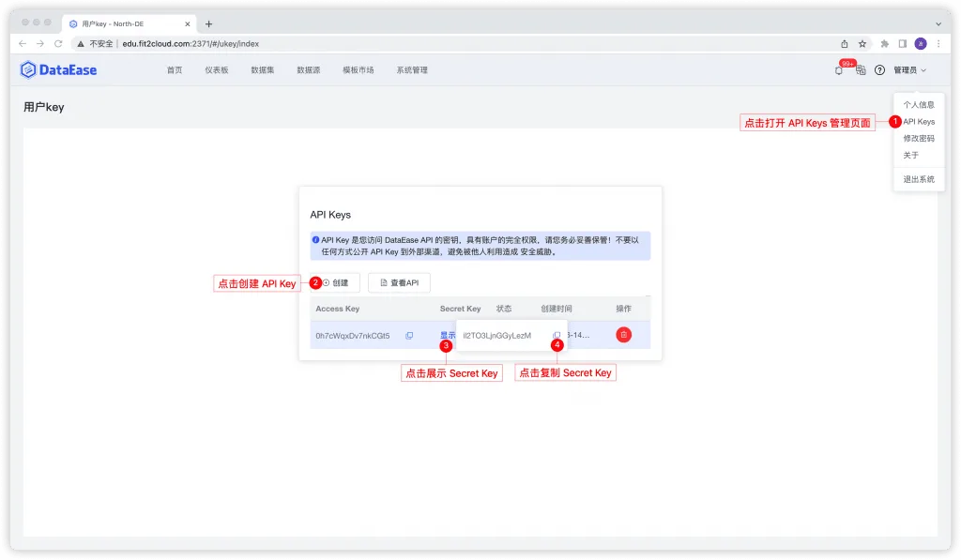
Task: Copy the Access Key value
Action: tap(409, 336)
